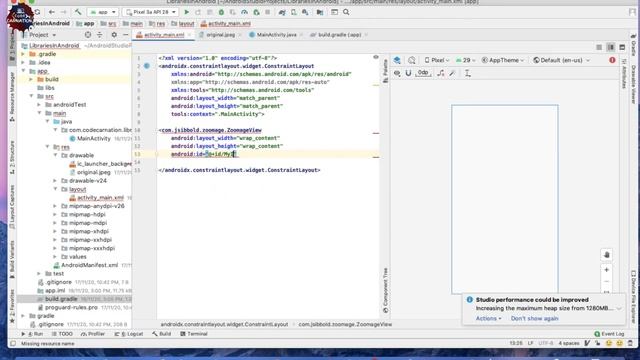Viewport: 640px width, 360px height.
Task: Switch to the activity_main.xml tab
Action: pos(164,35)
